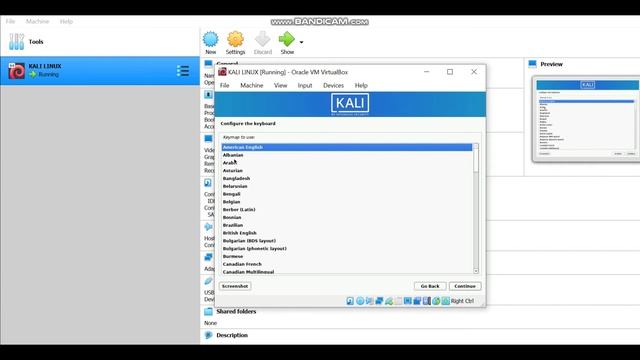Click the System section icon in Manager

click(209, 95)
